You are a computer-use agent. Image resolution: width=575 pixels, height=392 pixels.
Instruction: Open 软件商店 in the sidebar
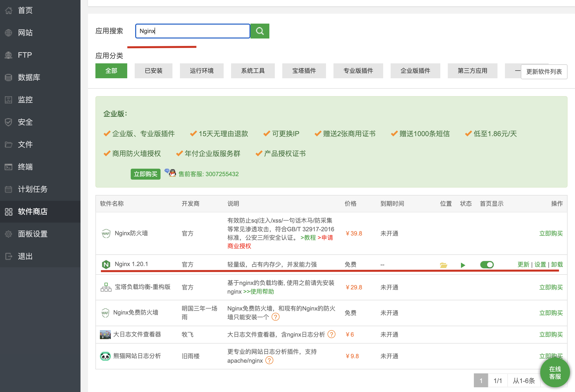pos(33,212)
